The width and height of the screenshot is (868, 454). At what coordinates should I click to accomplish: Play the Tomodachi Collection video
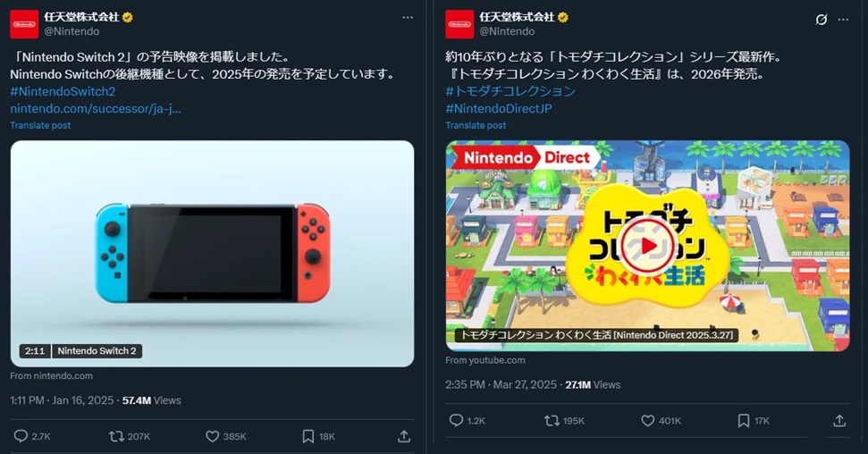click(648, 246)
